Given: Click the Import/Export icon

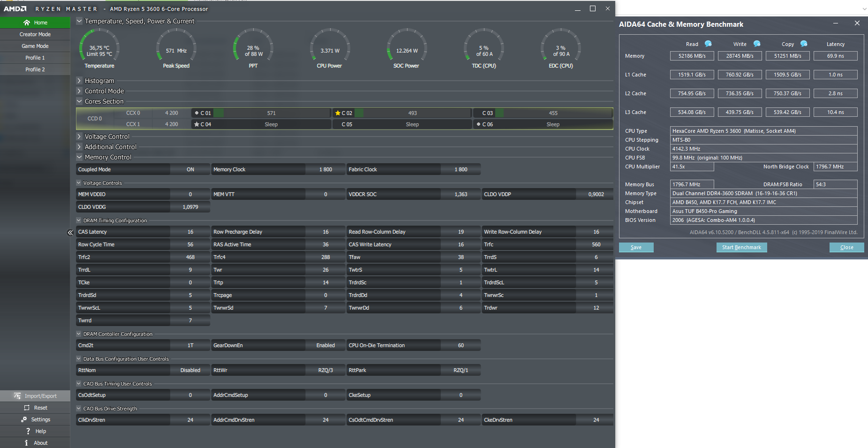Looking at the screenshot, I should [17, 396].
